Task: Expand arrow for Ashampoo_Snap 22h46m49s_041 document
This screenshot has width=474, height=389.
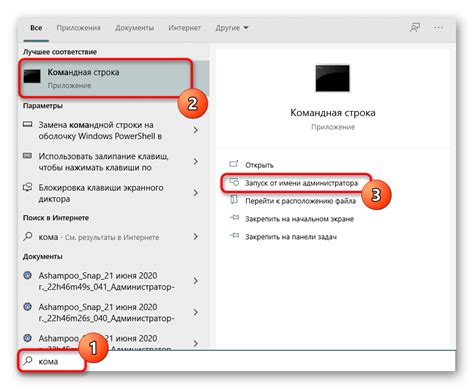Action: (x=196, y=281)
